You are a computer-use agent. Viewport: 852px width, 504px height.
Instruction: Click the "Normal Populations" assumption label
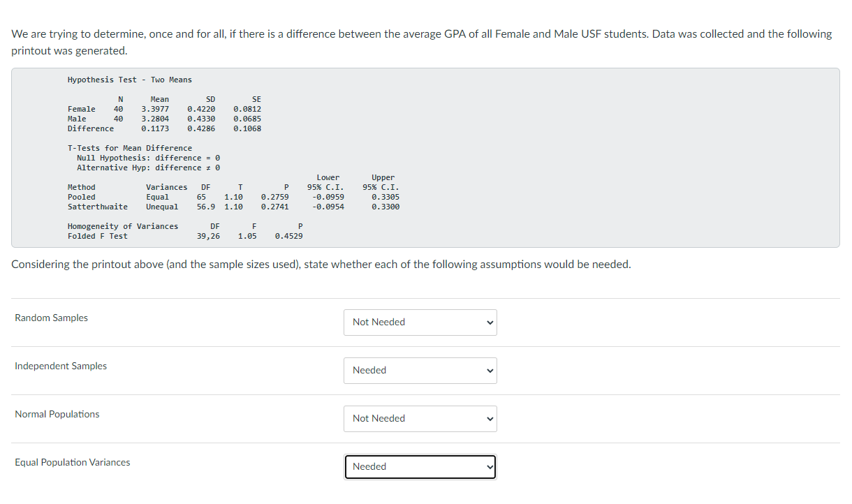(x=57, y=415)
